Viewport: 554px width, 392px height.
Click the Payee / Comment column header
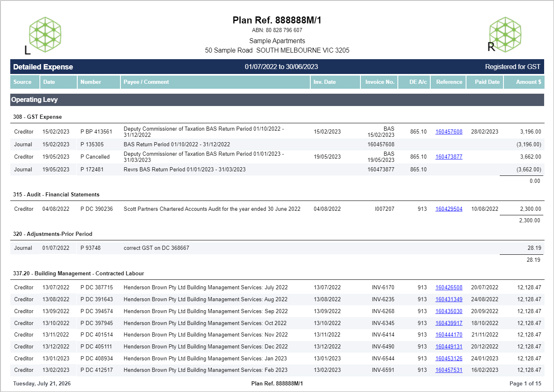[x=215, y=82]
